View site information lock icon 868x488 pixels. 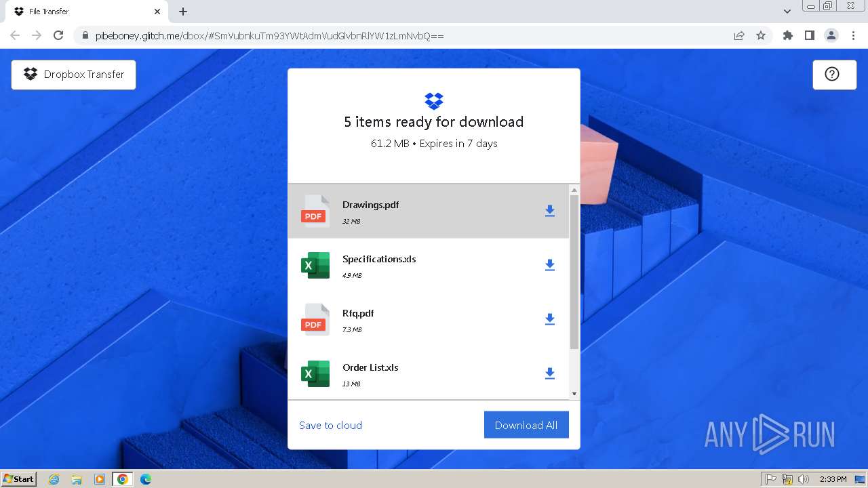85,35
